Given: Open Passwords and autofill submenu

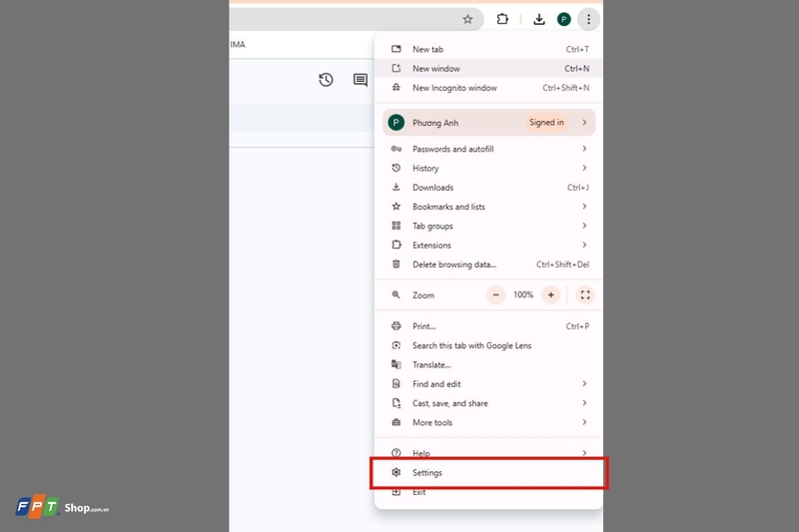Looking at the screenshot, I should (x=488, y=149).
